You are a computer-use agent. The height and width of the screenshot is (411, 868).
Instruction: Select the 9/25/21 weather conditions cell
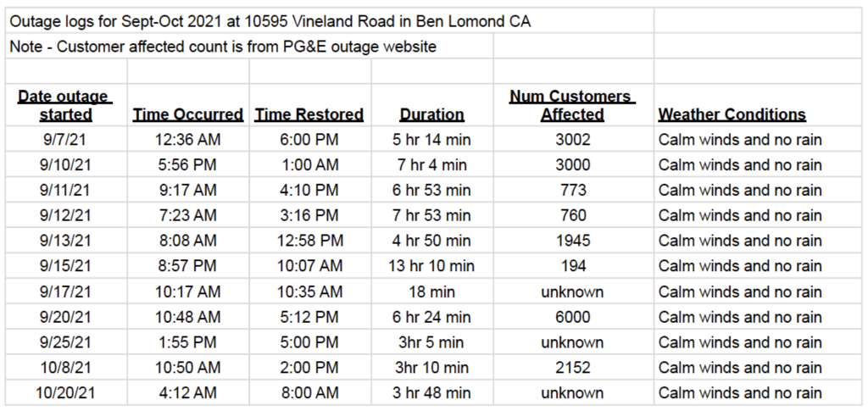[758, 342]
